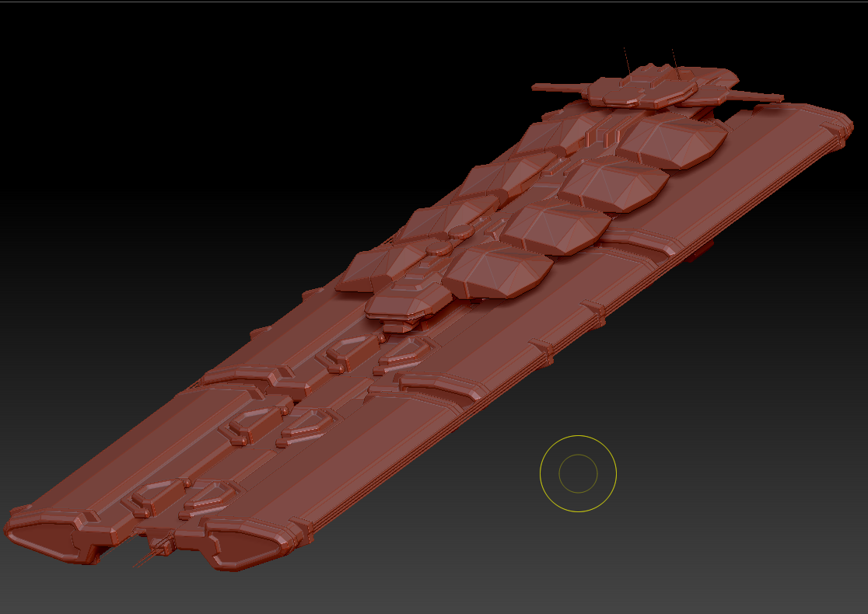Click the yellow brush cursor circle
The image size is (868, 614).
(x=577, y=474)
